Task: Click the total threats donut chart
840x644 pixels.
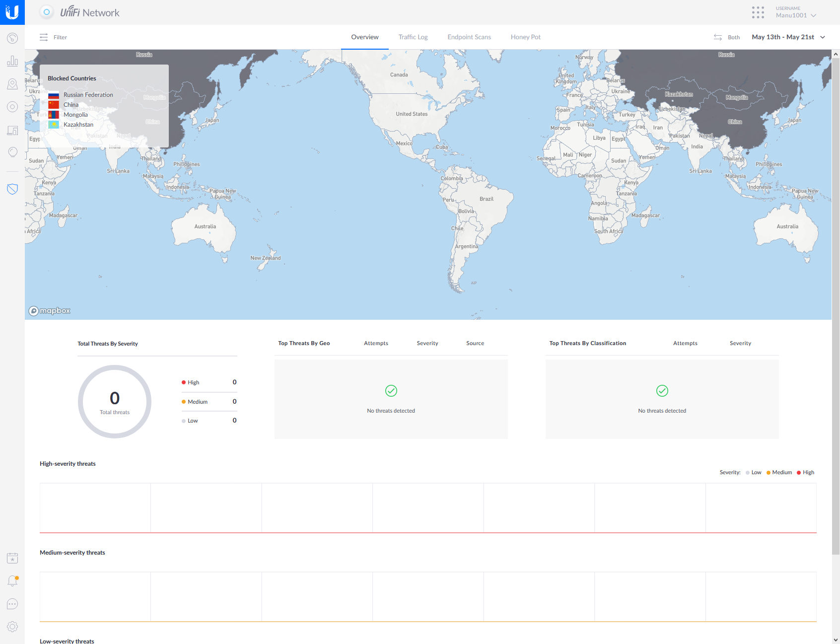Action: [115, 402]
